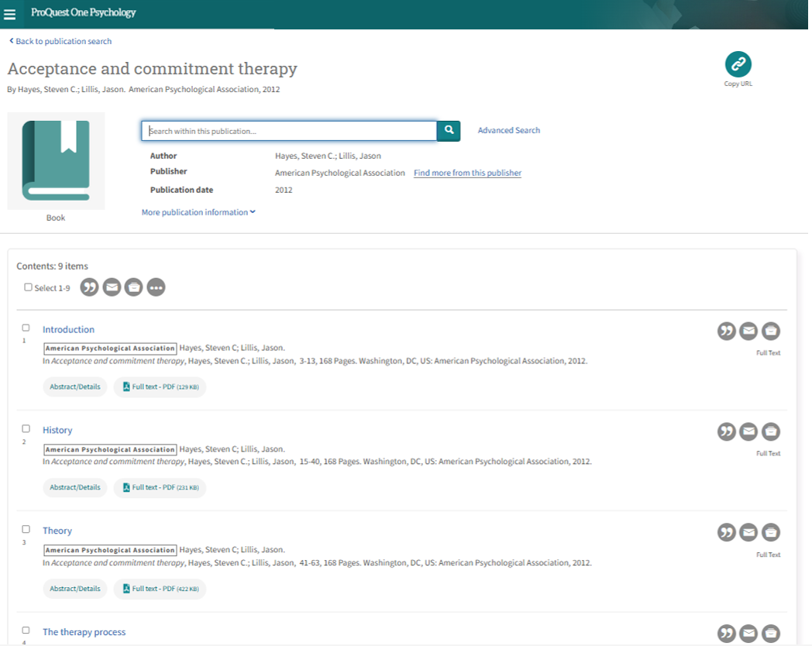Click the 'Contents: 9 items' heading
This screenshot has height=646, width=812.
tap(53, 266)
